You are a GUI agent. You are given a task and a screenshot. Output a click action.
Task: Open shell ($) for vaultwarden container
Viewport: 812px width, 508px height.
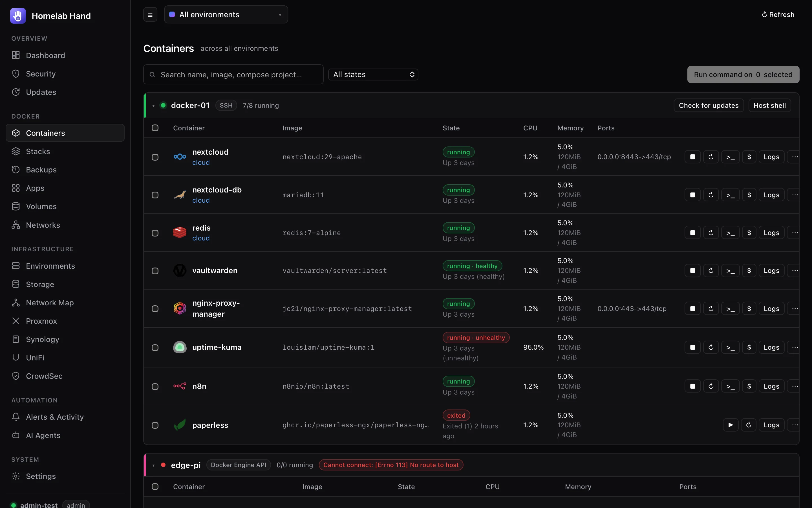(749, 271)
